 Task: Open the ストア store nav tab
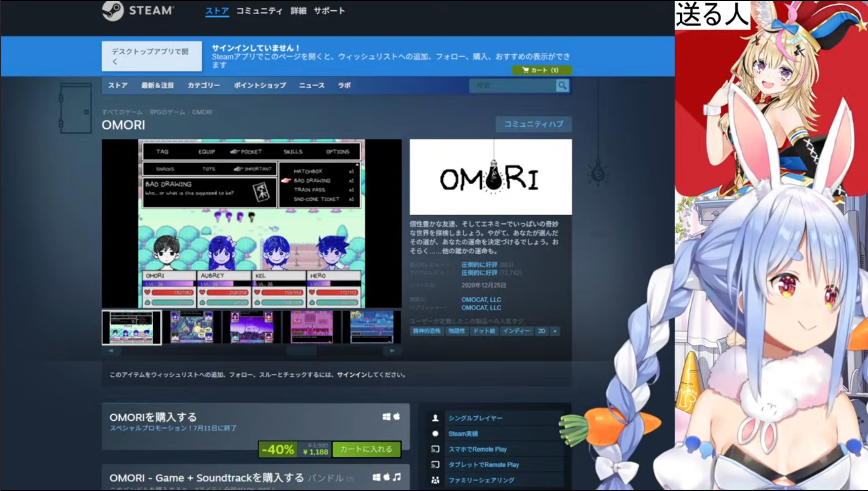pyautogui.click(x=118, y=85)
